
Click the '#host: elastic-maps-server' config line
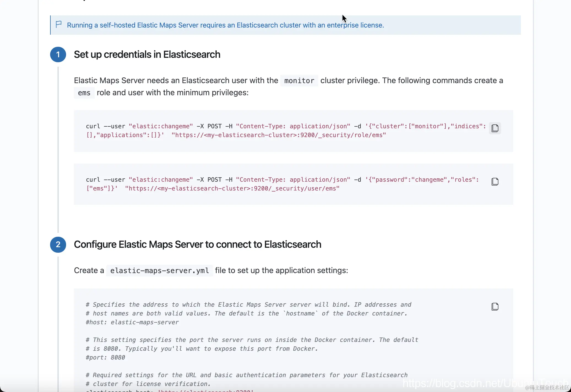click(132, 322)
